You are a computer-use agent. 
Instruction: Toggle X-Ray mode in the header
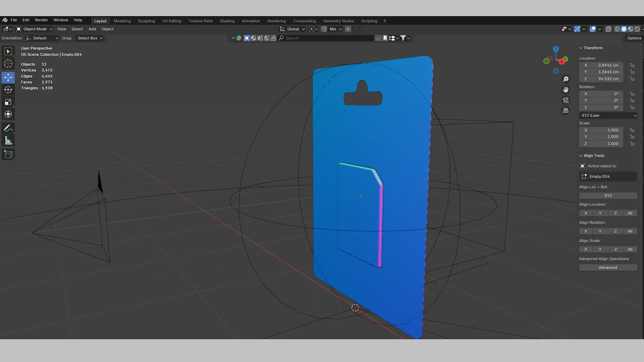point(609,29)
